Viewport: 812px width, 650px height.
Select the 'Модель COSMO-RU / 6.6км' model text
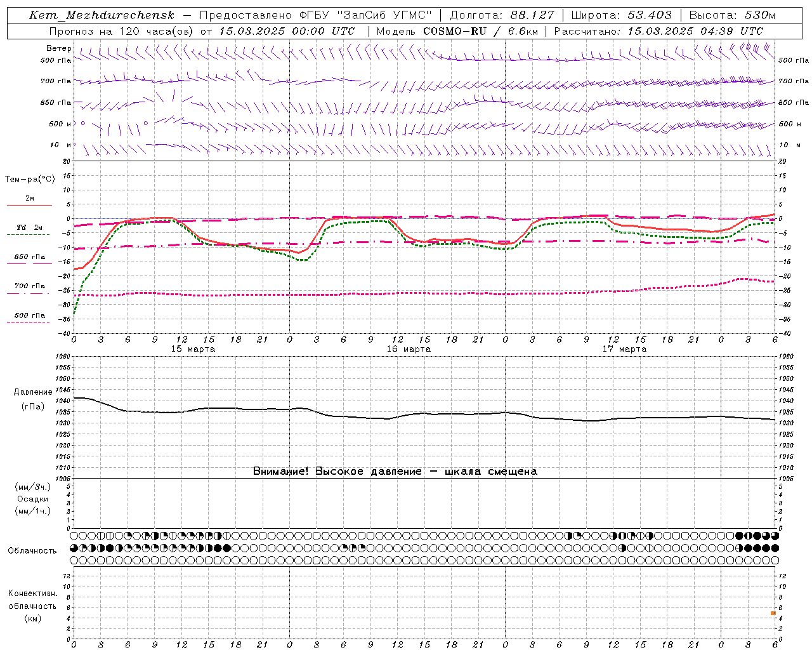coord(457,31)
